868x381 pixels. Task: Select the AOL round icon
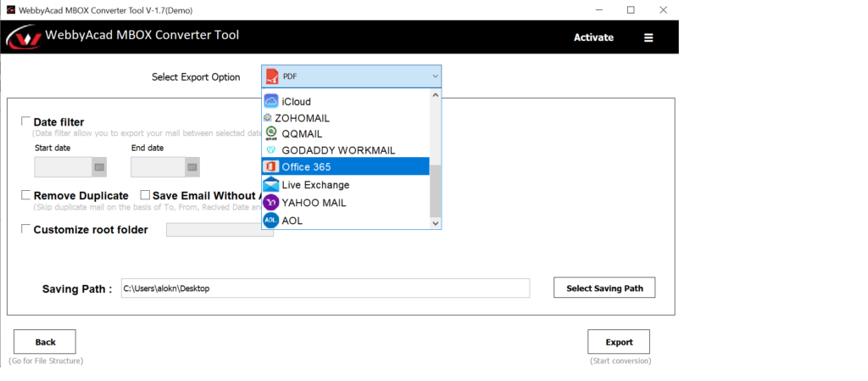[x=271, y=221]
